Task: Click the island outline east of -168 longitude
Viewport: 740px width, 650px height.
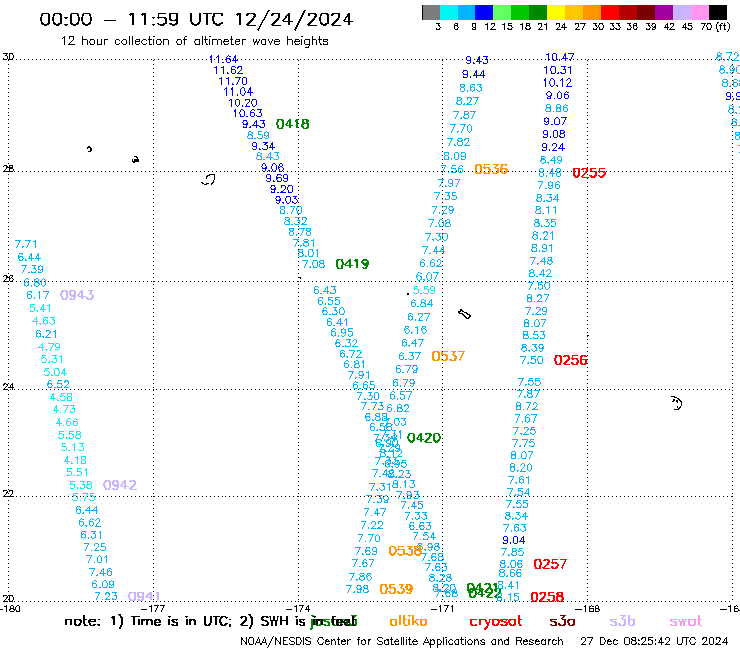Action: [676, 403]
